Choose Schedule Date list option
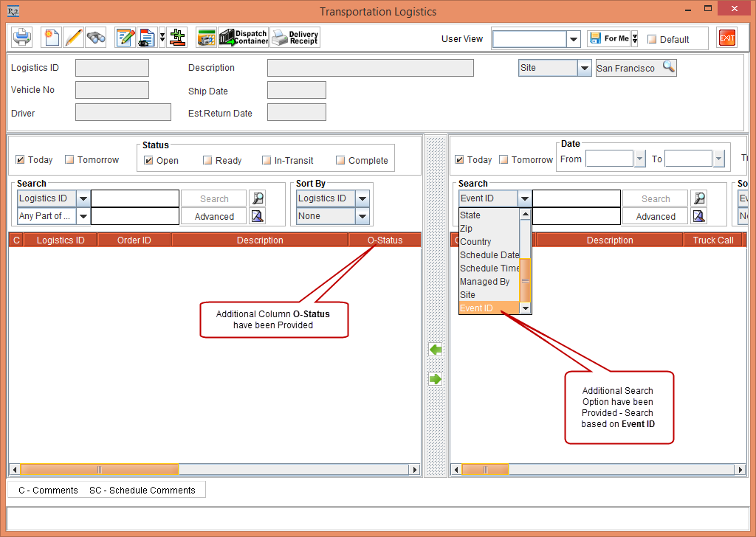This screenshot has width=756, height=537. (x=489, y=254)
